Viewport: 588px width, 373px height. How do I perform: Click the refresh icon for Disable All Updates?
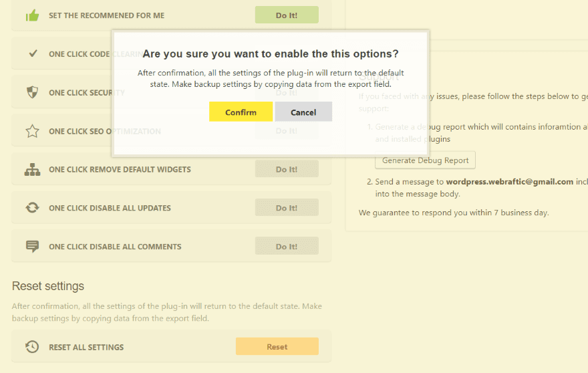(32, 207)
